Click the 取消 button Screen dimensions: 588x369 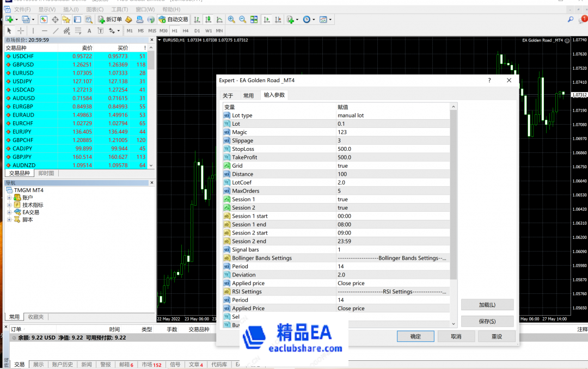pos(456,336)
